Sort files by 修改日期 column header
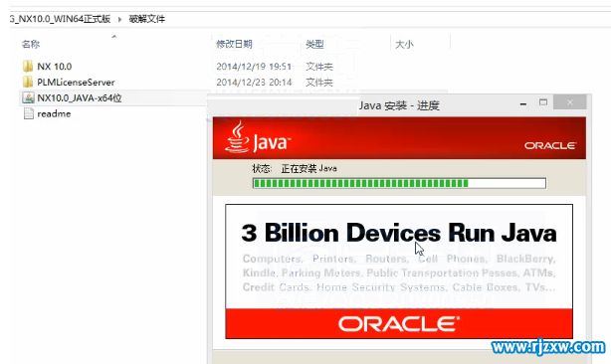Viewport: 611px width, 364px height. (234, 45)
